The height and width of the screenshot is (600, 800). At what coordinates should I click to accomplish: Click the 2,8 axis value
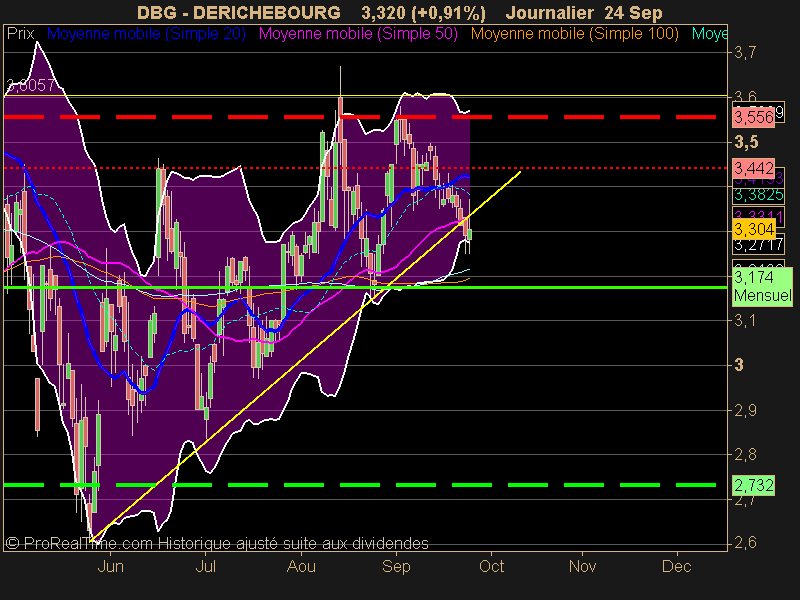[x=745, y=454]
